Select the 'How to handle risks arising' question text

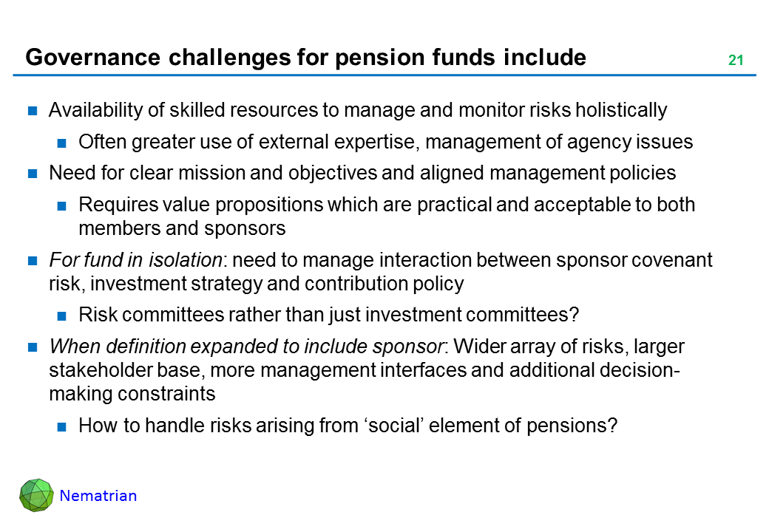pos(348,426)
